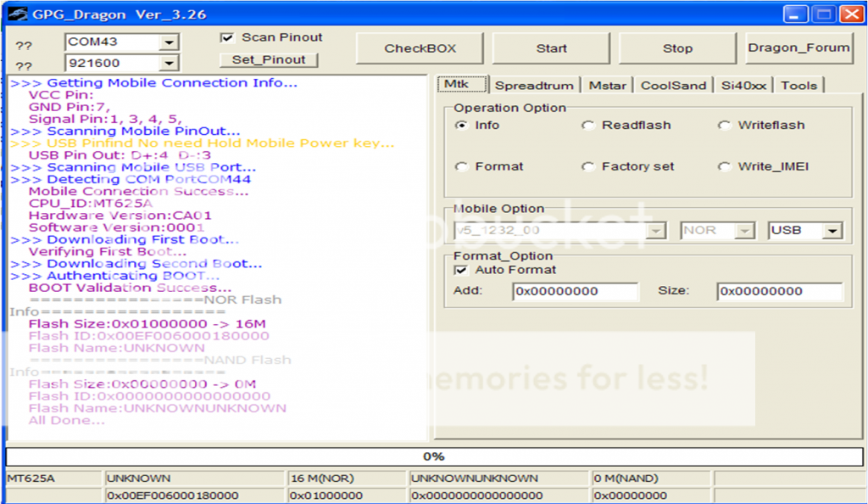Open the Dragon_Forum link button
Image resolution: width=868 pixels, height=504 pixels.
(x=798, y=48)
